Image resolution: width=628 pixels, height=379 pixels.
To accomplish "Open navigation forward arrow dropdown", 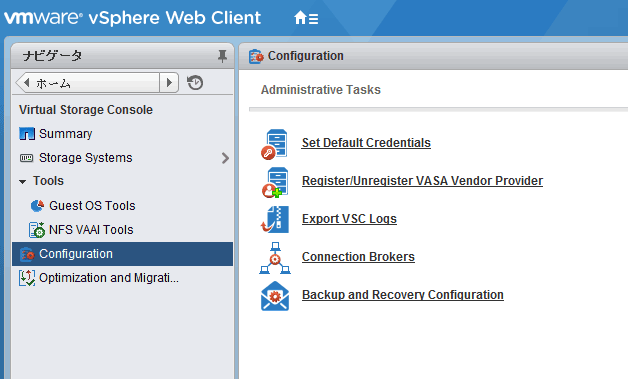I will pos(169,83).
